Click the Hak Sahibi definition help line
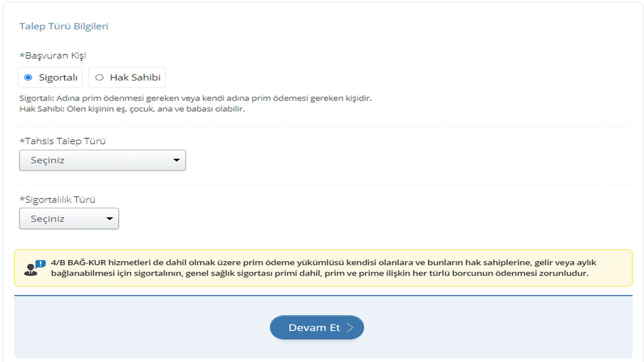Viewport: 644px width, 362px height. coord(132,109)
